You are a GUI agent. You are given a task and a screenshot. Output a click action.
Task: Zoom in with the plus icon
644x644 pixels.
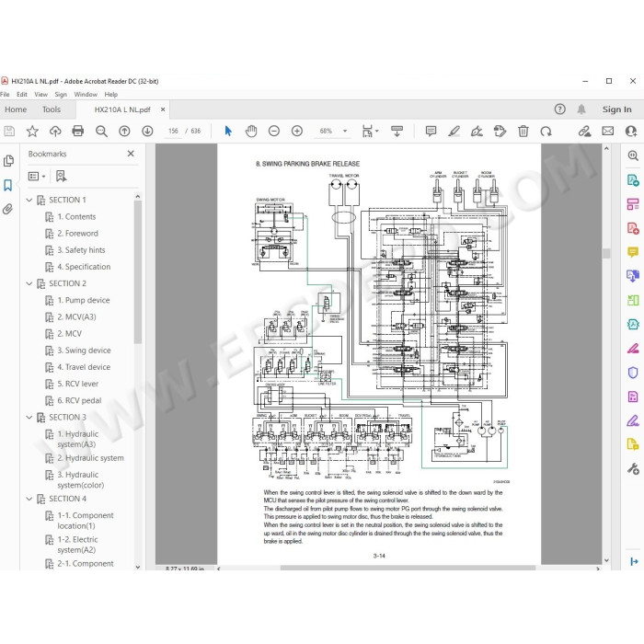[x=297, y=131]
